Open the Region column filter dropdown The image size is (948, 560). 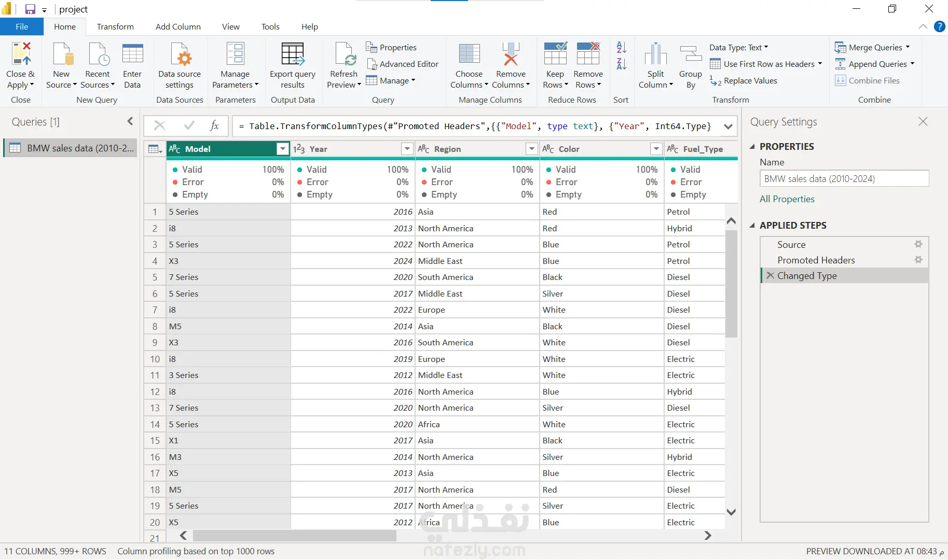coord(531,149)
